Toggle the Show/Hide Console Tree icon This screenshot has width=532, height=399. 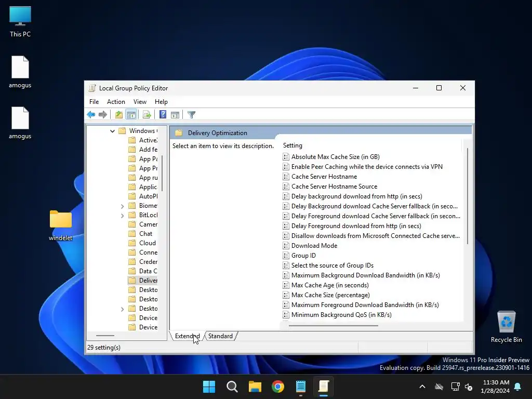click(131, 115)
